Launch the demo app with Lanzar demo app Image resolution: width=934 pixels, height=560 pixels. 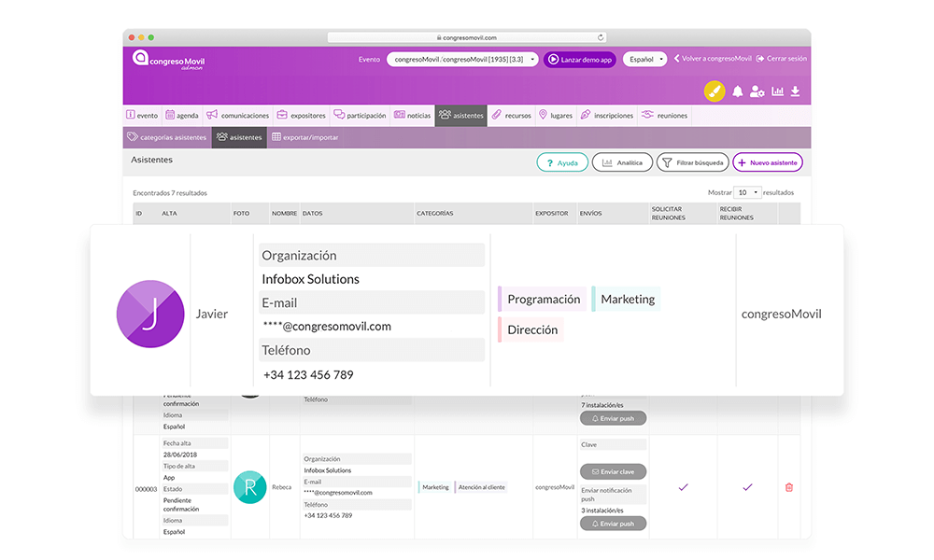pos(580,60)
